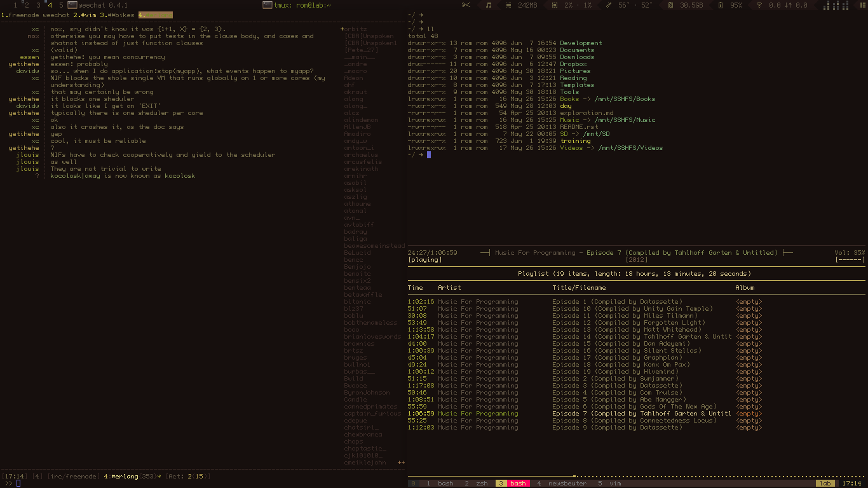This screenshot has height=488, width=868.
Task: Select tmux window 5 vim
Action: coord(609,484)
